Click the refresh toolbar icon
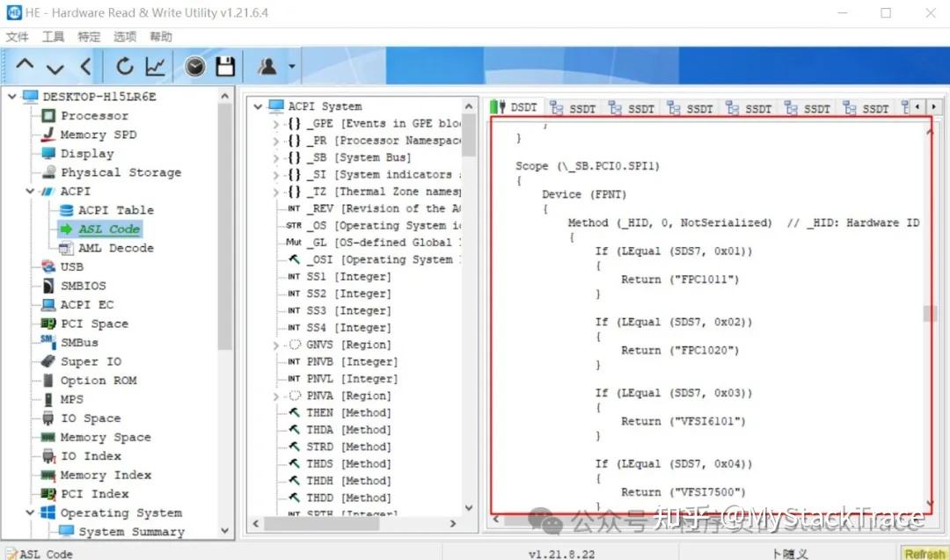 [125, 66]
